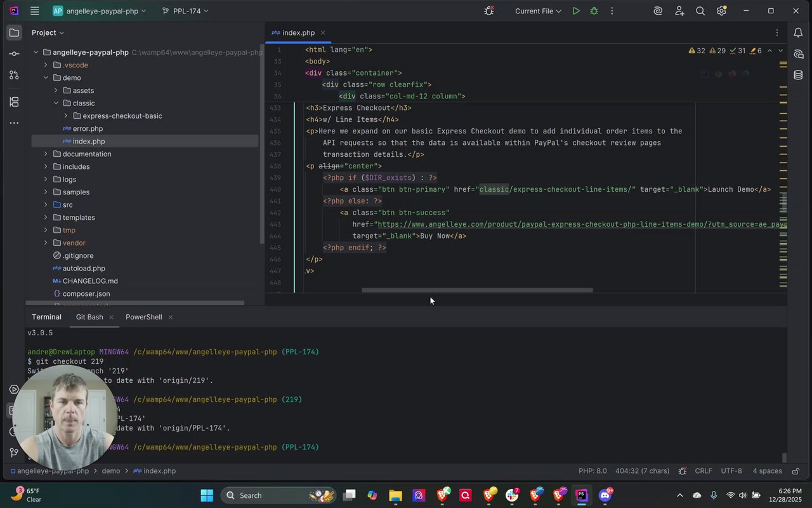Toggle read-only lock in status bar

[x=796, y=471]
